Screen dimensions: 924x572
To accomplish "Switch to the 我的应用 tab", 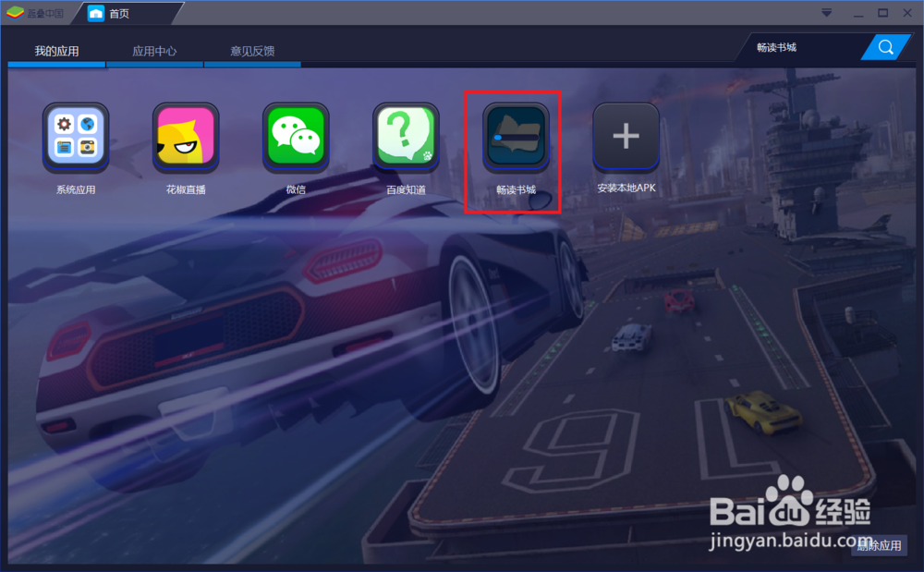I will tap(56, 51).
